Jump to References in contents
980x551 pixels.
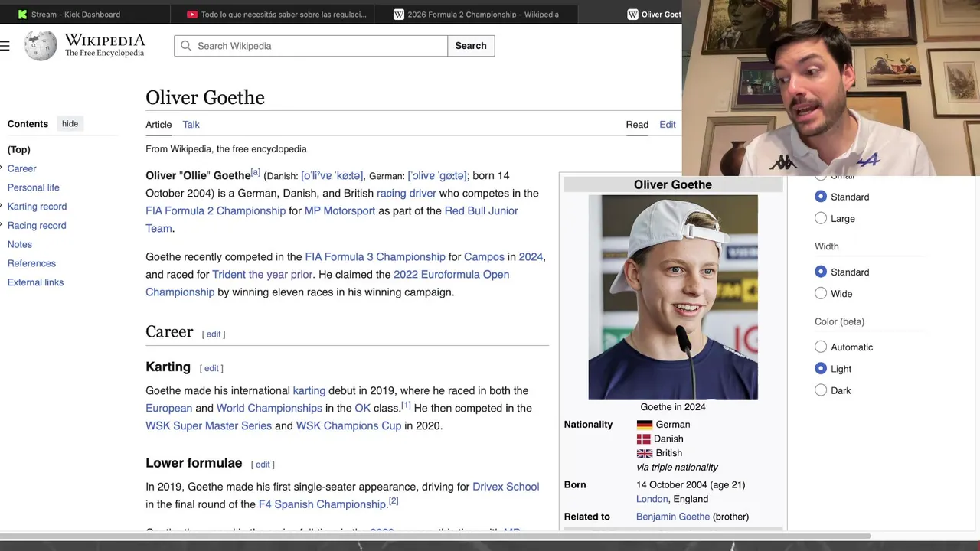31,263
